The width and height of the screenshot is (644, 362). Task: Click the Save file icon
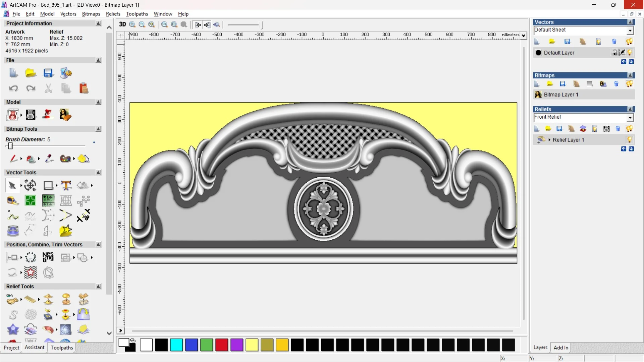click(x=48, y=73)
